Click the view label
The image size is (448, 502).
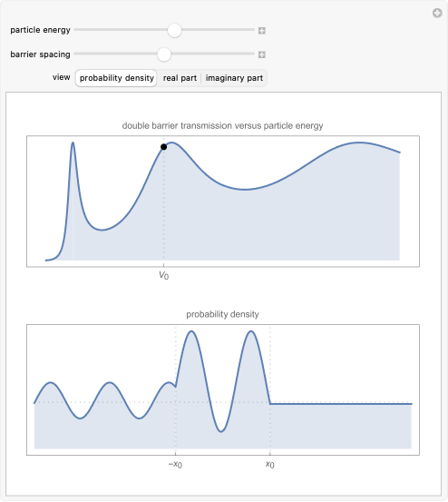[62, 77]
